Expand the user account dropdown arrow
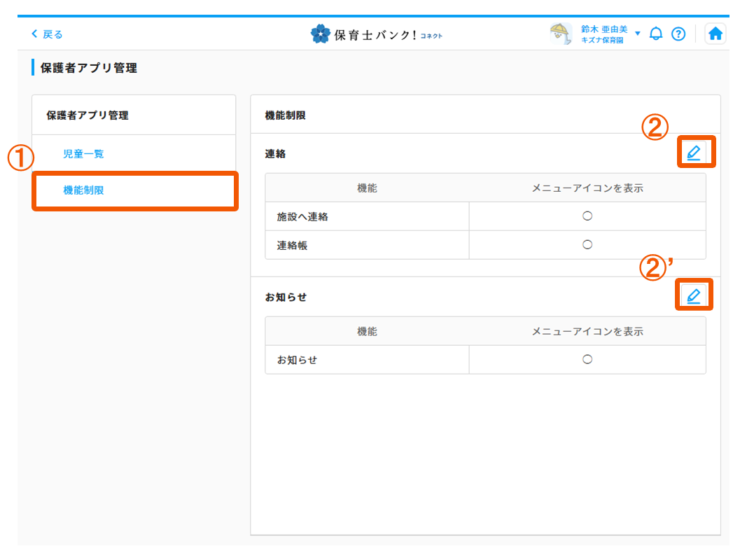747x560 pixels. click(x=637, y=34)
